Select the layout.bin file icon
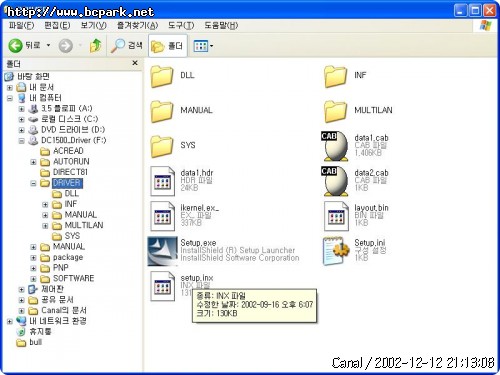Image resolution: width=500 pixels, height=375 pixels. pos(336,216)
